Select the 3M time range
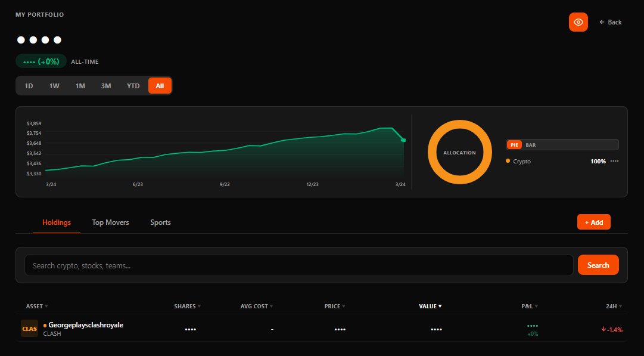644x356 pixels. pyautogui.click(x=106, y=86)
